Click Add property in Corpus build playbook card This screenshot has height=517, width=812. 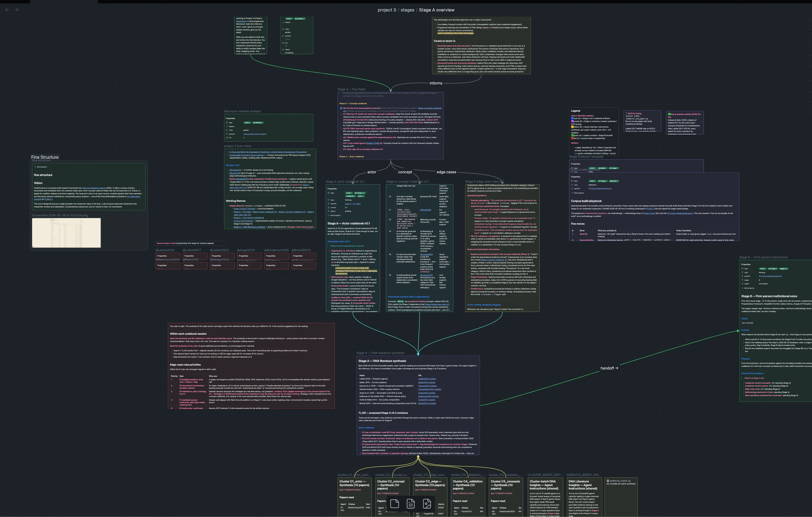point(578,193)
